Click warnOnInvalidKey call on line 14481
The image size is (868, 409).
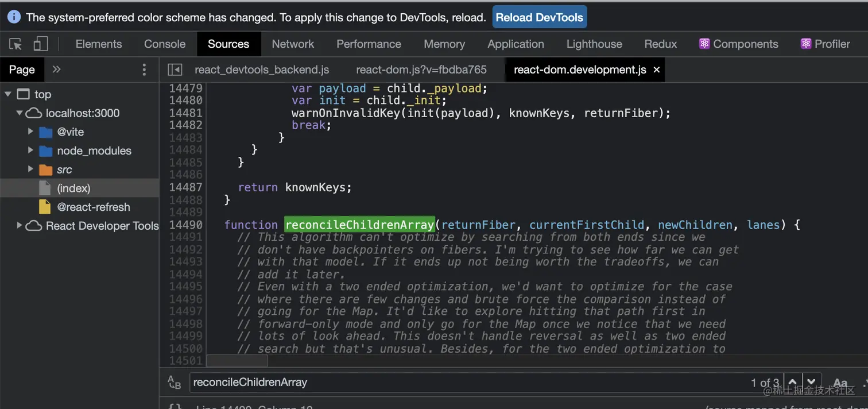pos(346,113)
